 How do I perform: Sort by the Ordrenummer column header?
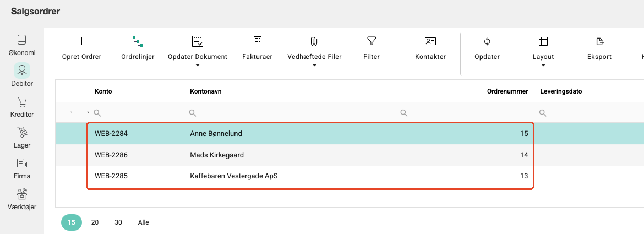507,91
